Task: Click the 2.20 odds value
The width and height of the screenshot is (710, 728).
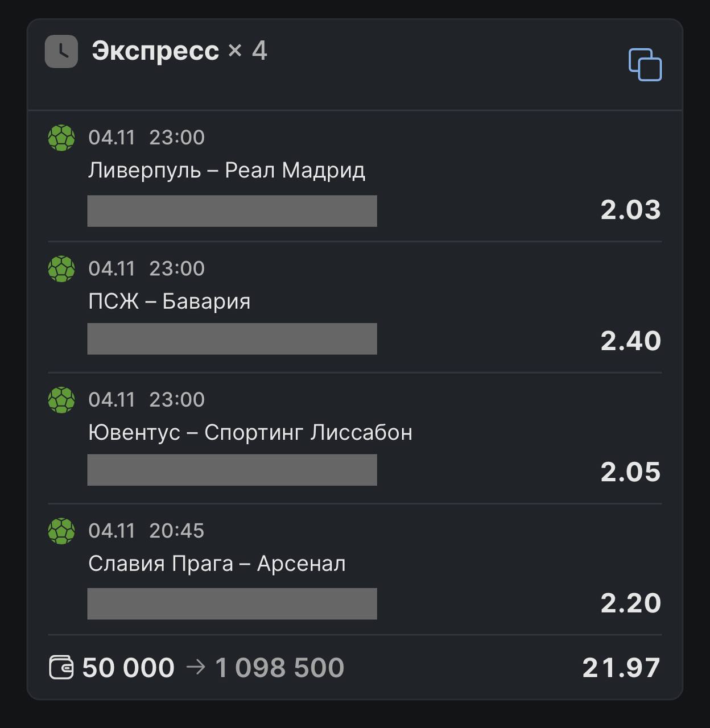Action: click(630, 603)
